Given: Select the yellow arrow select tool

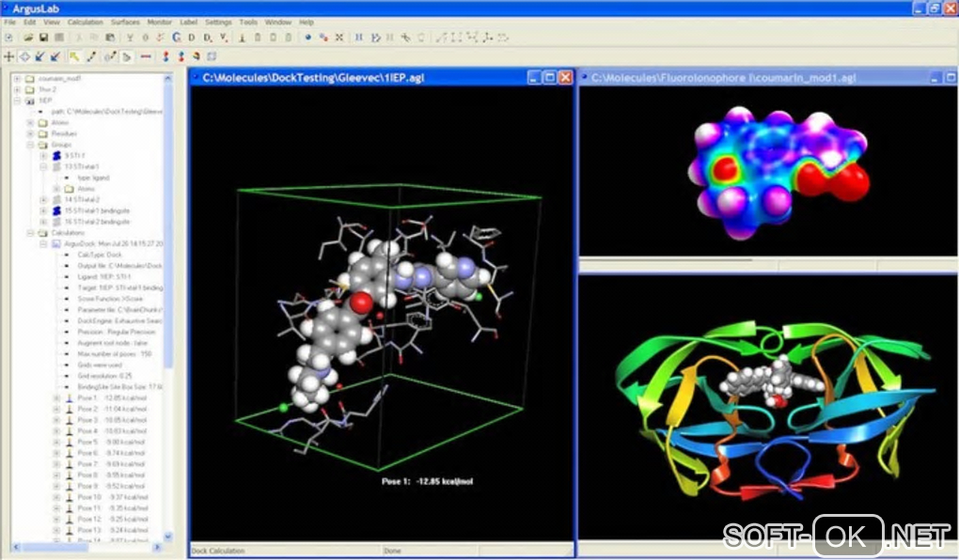Looking at the screenshot, I should click(74, 56).
